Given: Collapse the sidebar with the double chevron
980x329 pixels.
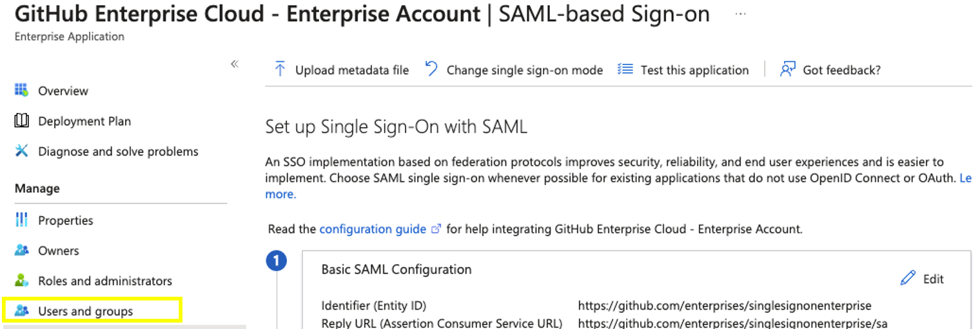Looking at the screenshot, I should coord(235,64).
